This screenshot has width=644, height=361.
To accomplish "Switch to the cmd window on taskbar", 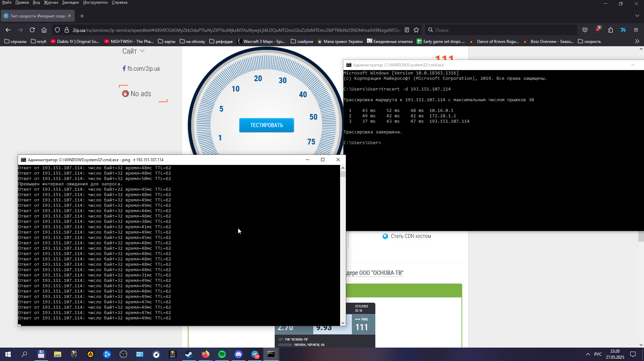I will (271, 354).
